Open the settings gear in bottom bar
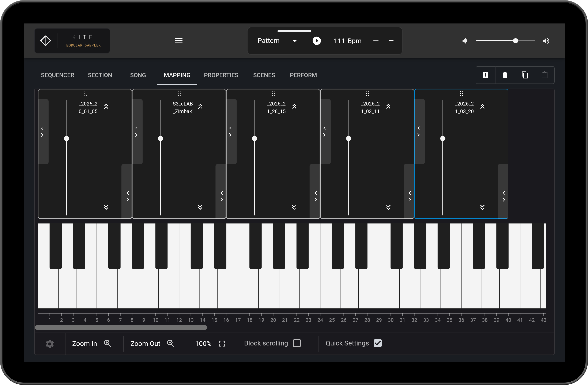Screen dimensions: 588x385 [50, 344]
